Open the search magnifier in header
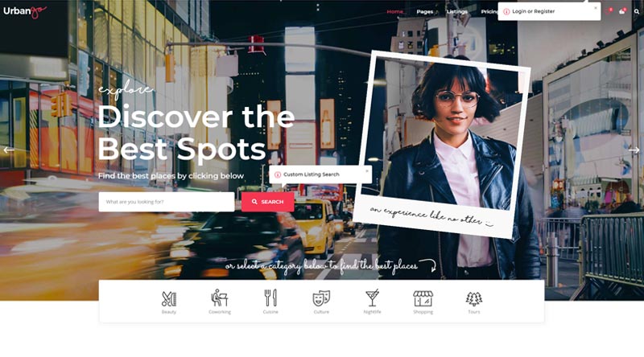The image size is (644, 357). 637,11
